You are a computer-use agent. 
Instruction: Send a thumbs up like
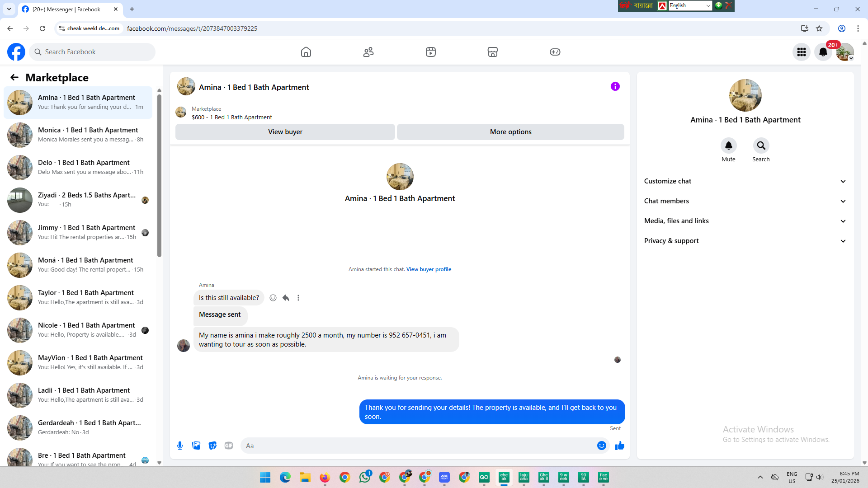pos(620,446)
